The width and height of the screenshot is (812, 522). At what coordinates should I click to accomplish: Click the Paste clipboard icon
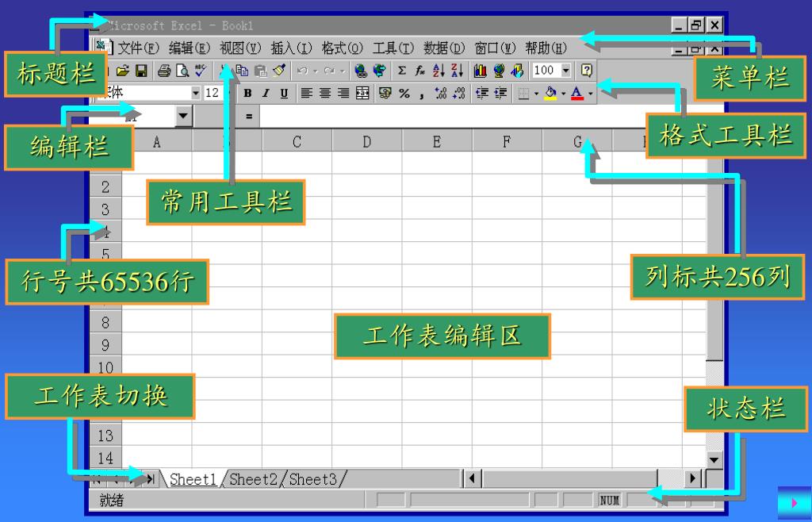coord(261,71)
